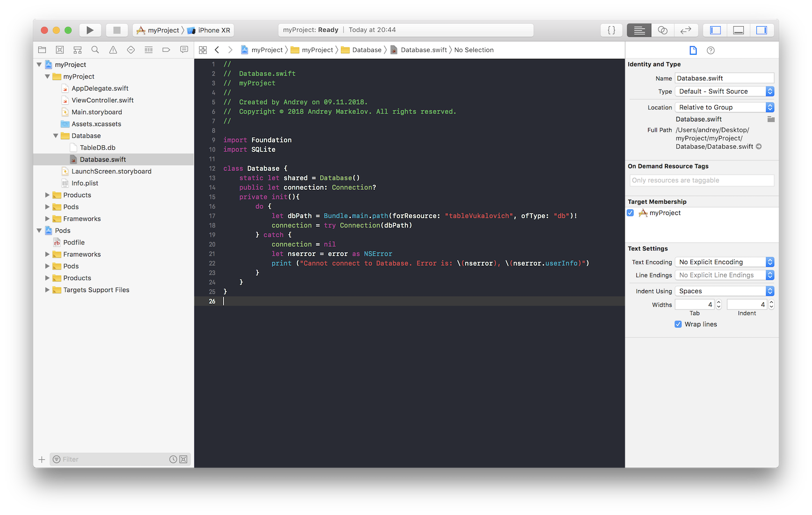The height and width of the screenshot is (515, 812).
Task: Show only source-controlled files filter
Action: [184, 459]
